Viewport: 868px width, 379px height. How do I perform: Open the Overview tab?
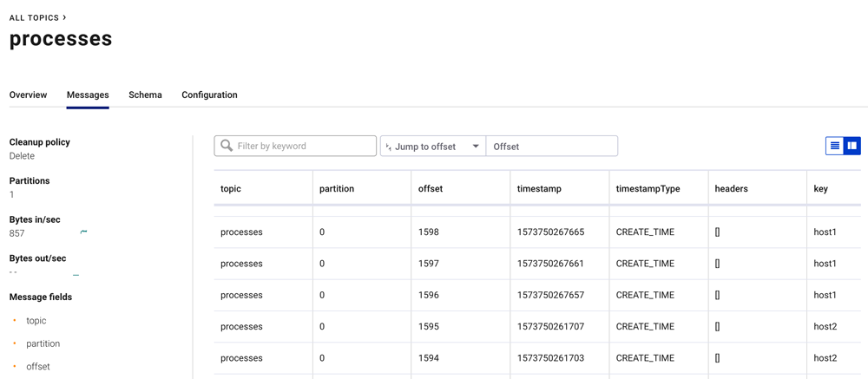click(29, 95)
